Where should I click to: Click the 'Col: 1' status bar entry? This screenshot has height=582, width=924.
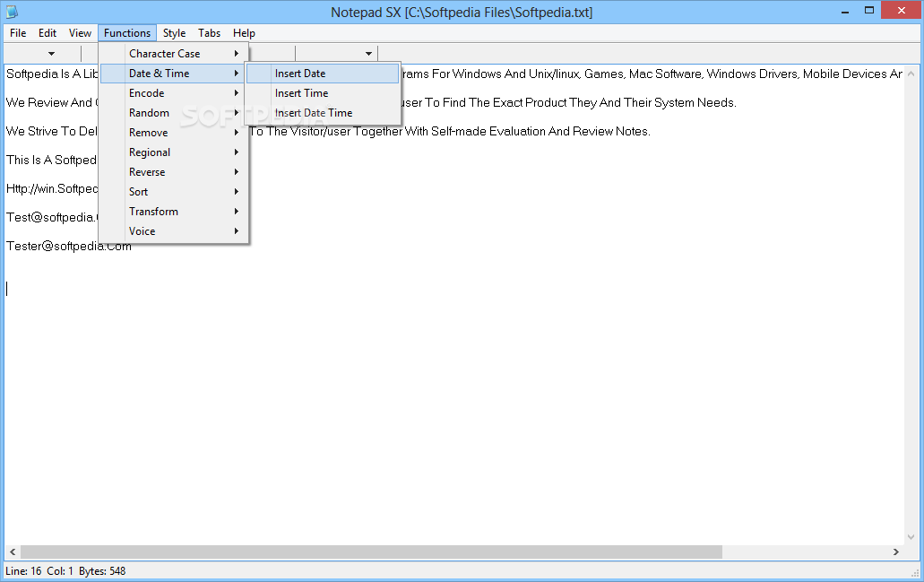tap(60, 571)
